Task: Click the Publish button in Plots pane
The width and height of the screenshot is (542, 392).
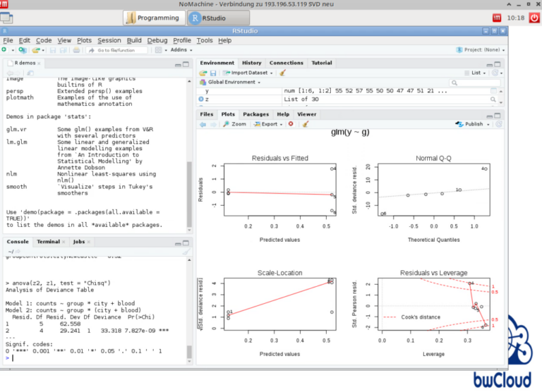Action: (474, 124)
